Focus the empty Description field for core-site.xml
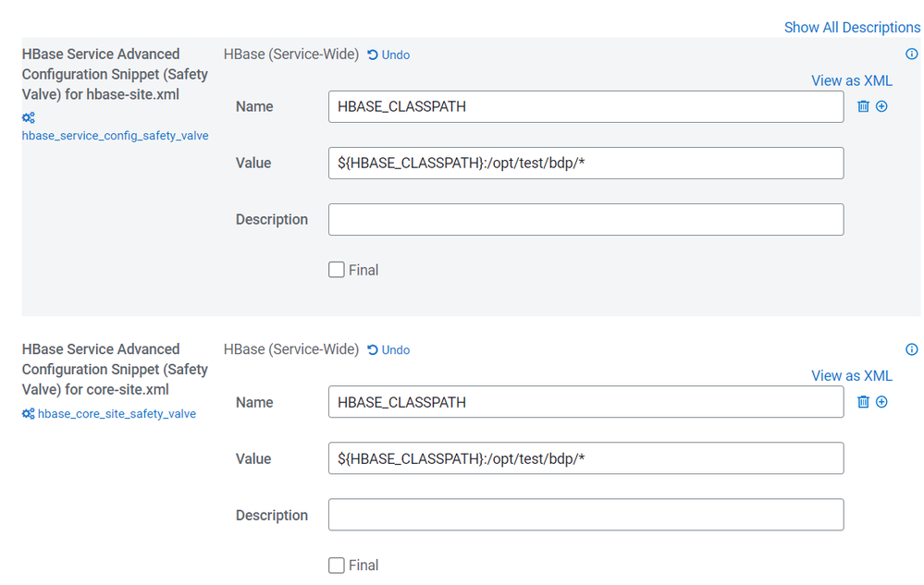Image resolution: width=924 pixels, height=585 pixels. coord(585,515)
